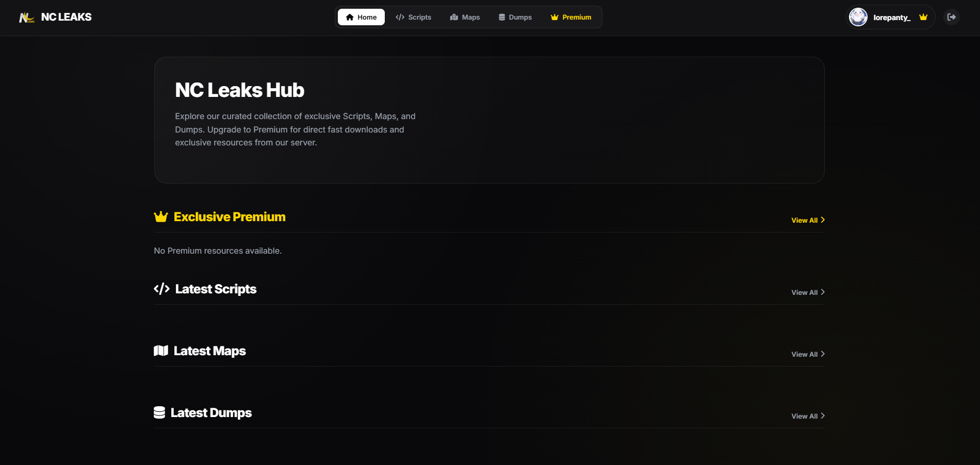The width and height of the screenshot is (980, 465).
Task: Click the chevron next to Latest Scripts View All
Action: (822, 292)
